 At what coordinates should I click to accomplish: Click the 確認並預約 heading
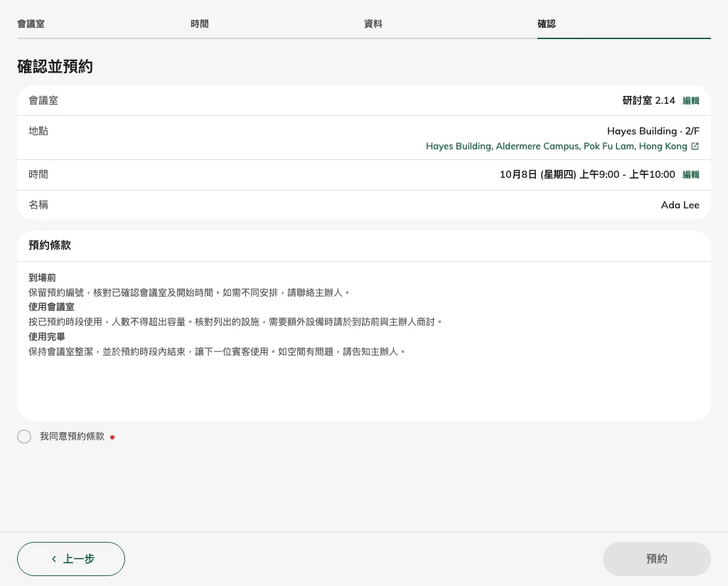pos(55,66)
